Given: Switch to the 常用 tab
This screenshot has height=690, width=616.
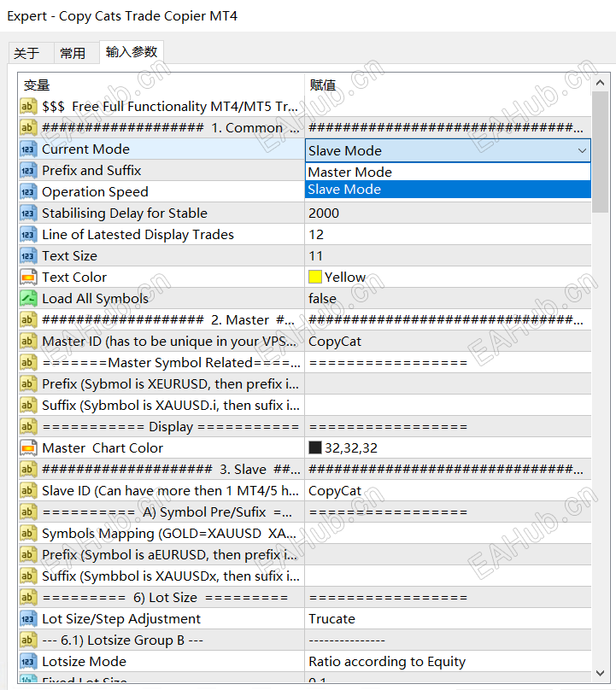Looking at the screenshot, I should tap(77, 53).
